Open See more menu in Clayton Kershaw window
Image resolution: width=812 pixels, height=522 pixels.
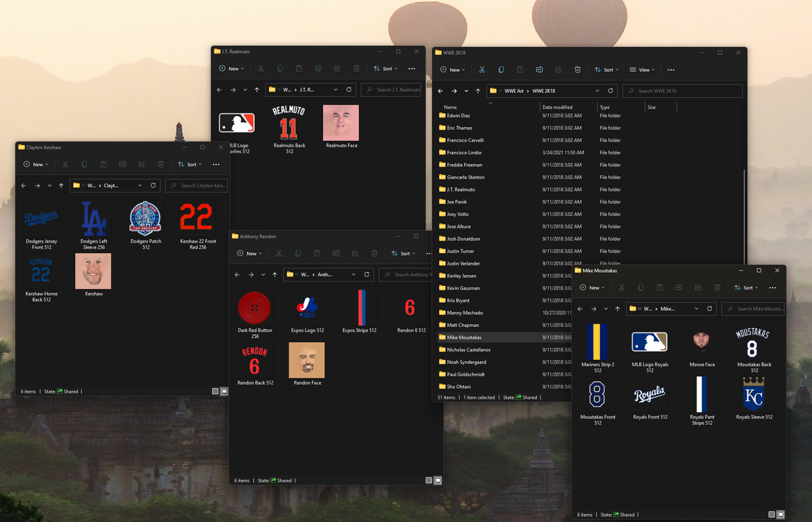(216, 164)
